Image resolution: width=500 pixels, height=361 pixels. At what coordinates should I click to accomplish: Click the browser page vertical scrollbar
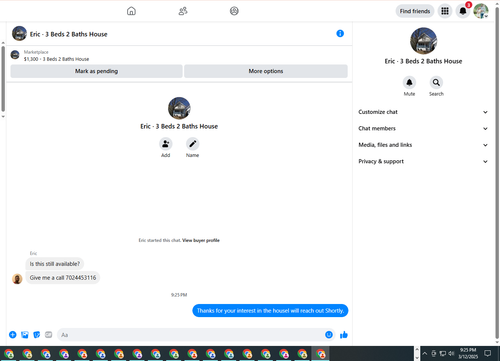coord(497,173)
